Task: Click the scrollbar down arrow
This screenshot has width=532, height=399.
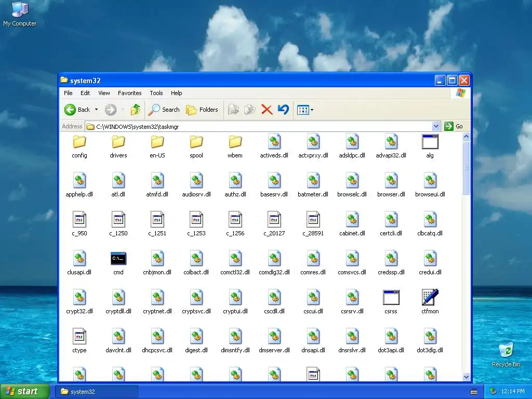Action: pos(466,377)
